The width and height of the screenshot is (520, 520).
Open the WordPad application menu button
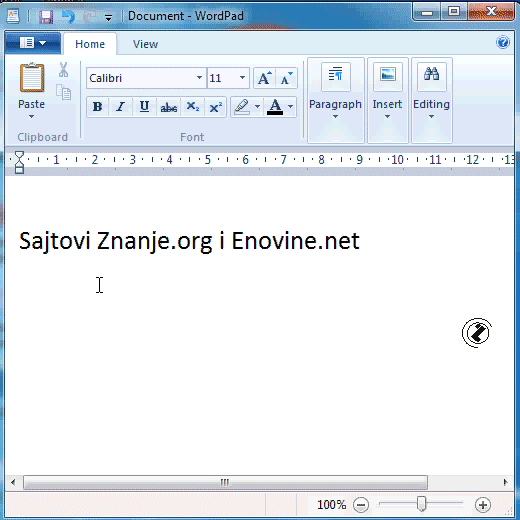tap(33, 43)
